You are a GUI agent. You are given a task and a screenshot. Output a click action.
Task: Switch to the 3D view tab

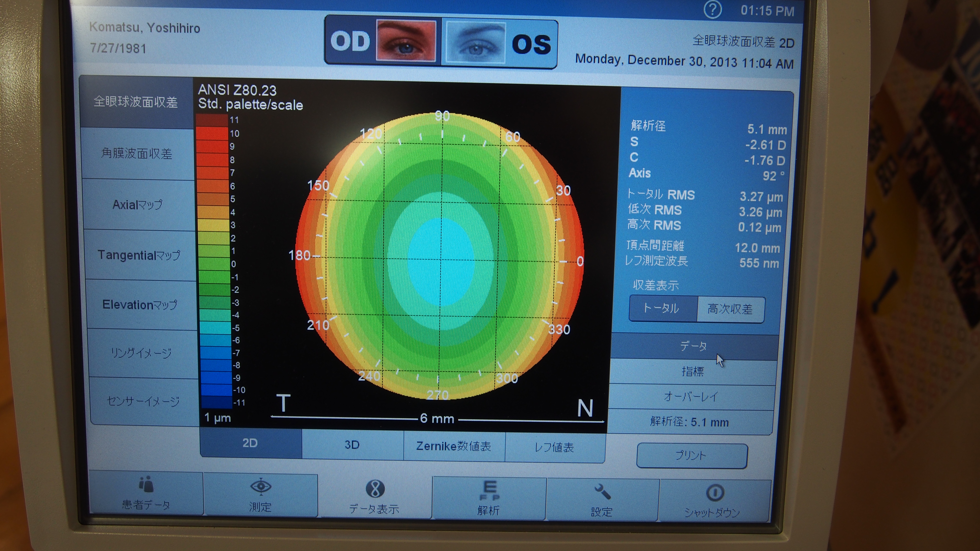tap(352, 444)
